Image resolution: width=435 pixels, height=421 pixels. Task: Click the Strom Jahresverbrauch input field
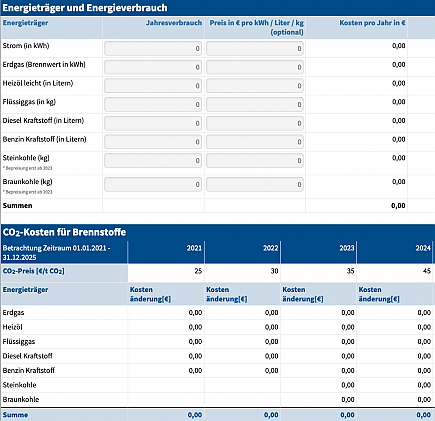click(x=153, y=49)
